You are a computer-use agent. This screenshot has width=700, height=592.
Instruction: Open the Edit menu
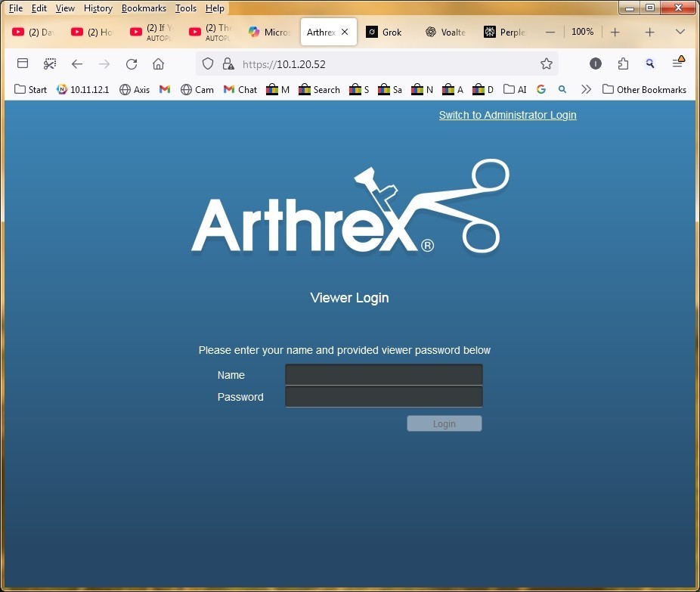pos(39,8)
